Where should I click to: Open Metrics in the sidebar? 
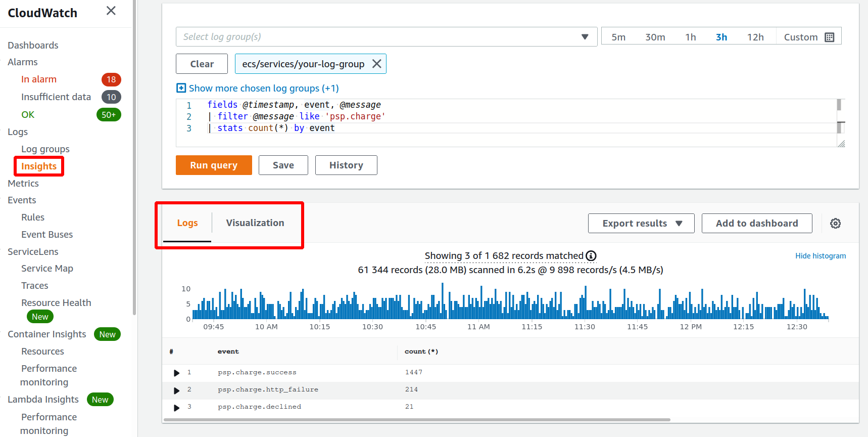pos(23,184)
